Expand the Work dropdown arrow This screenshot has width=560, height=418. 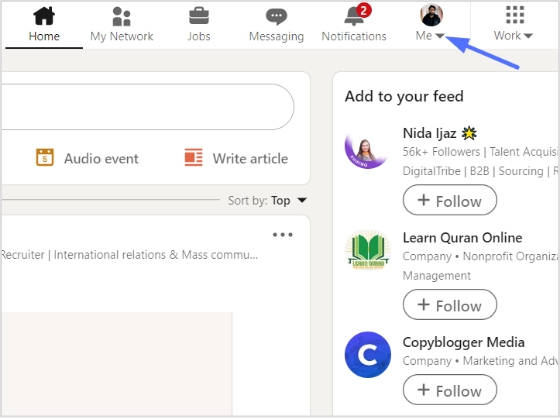coord(528,36)
